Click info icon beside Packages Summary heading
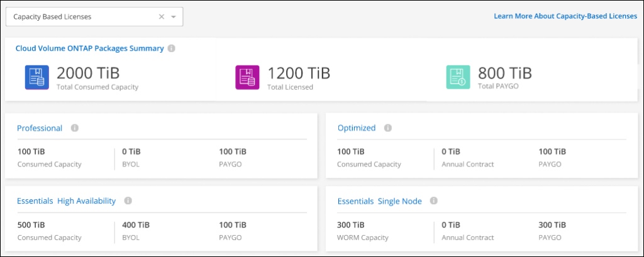 tap(172, 48)
